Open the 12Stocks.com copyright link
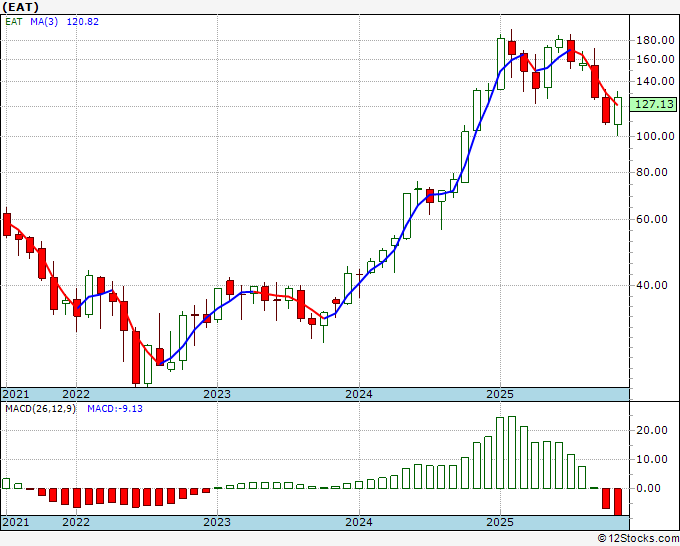The height and width of the screenshot is (546, 680). 638,539
